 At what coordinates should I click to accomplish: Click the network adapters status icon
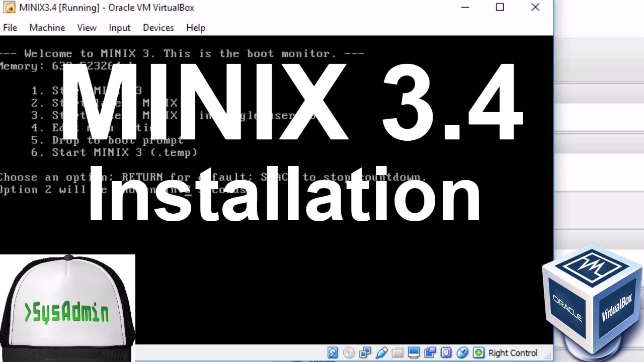point(365,352)
